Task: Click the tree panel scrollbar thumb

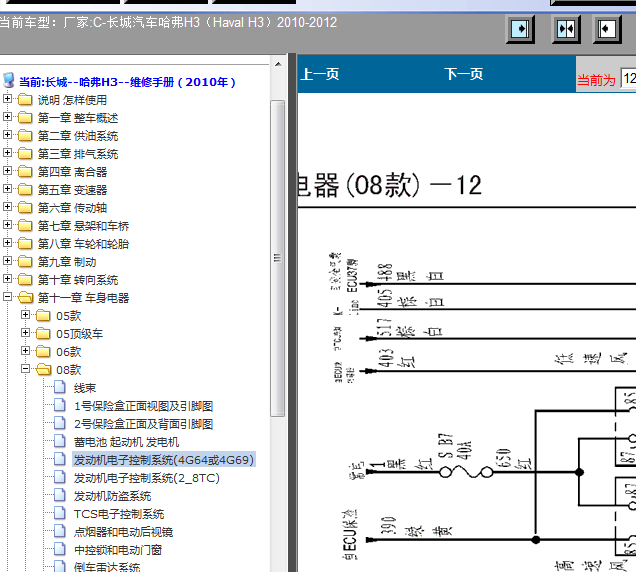Action: 278,258
